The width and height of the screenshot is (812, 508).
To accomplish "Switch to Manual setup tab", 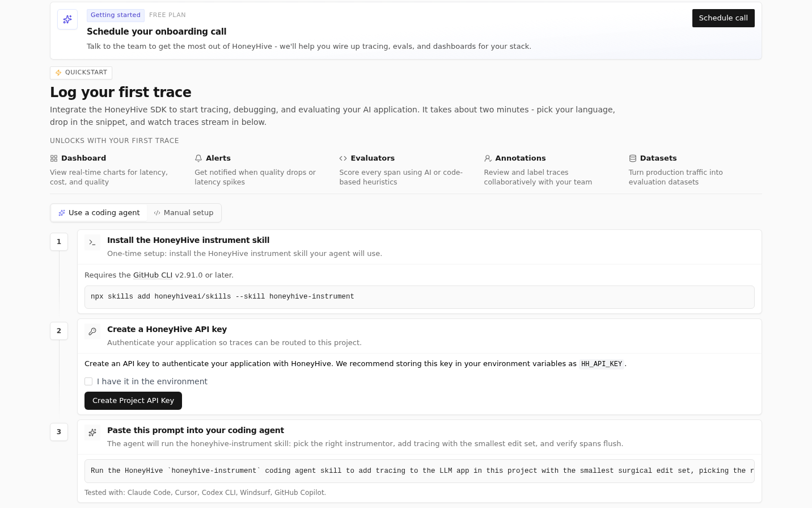I will point(184,213).
